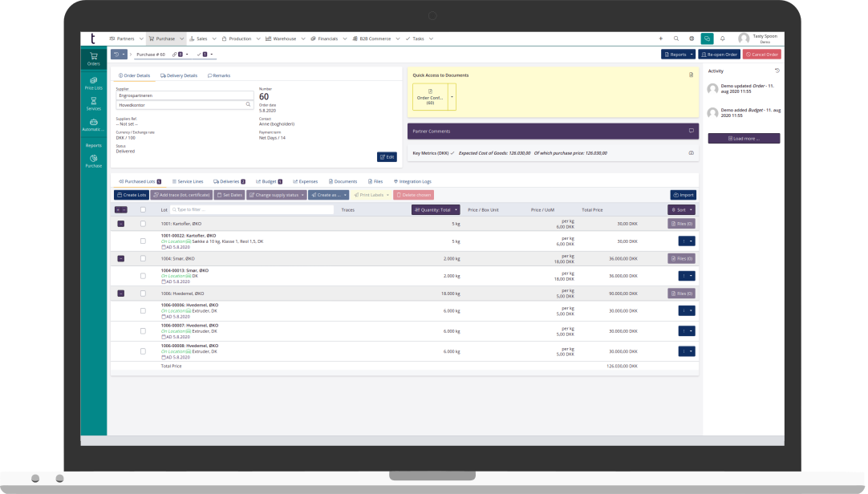Screen dimensions: 868x494
Task: Open the notifications bell
Action: coord(722,38)
